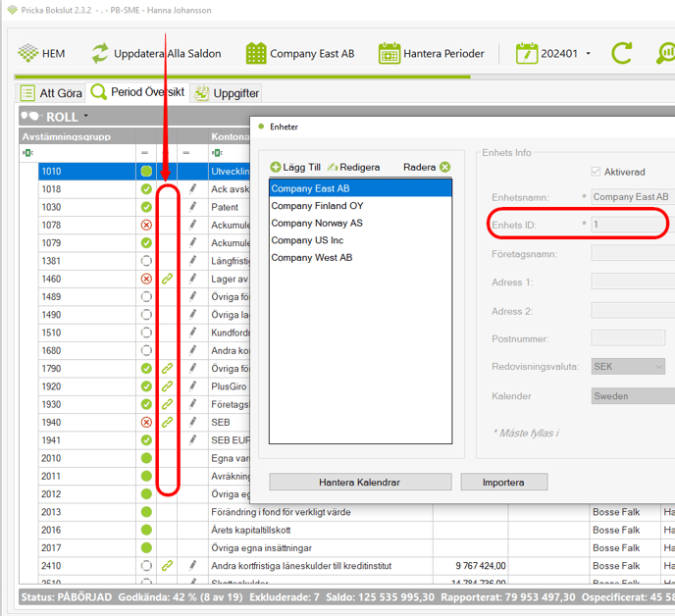Click the green check status on row 1018
The image size is (675, 616).
146,189
